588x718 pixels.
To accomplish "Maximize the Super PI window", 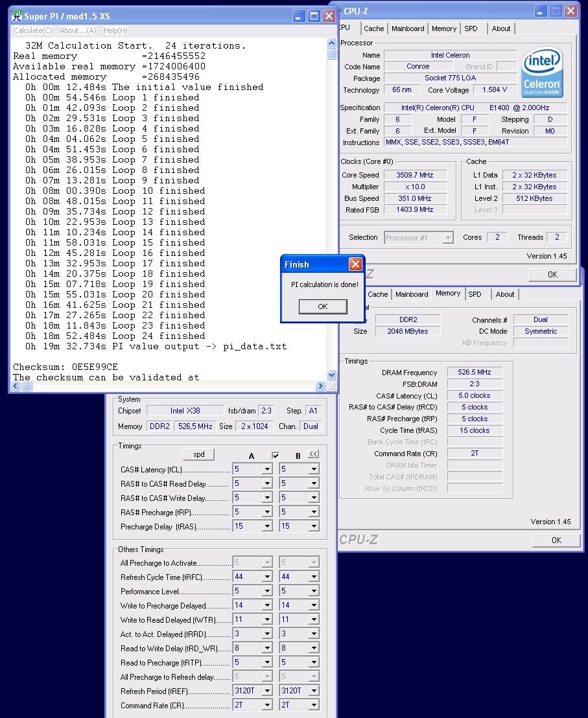I will click(x=314, y=16).
